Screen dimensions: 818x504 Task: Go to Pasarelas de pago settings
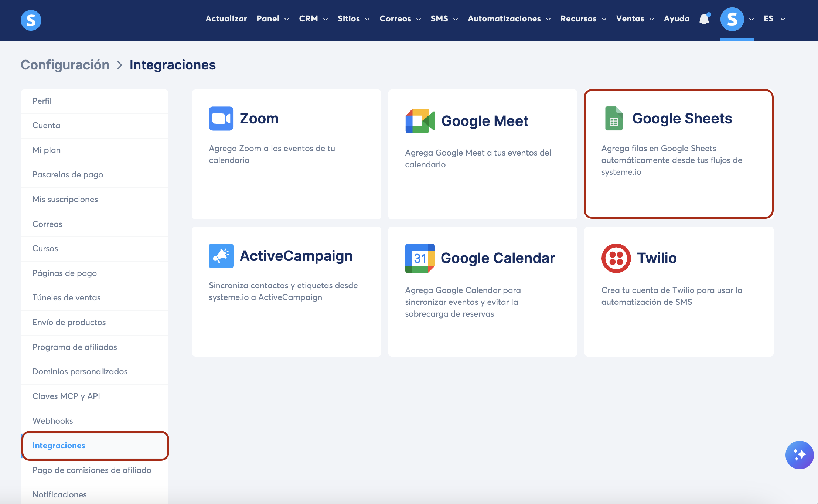(x=95, y=175)
